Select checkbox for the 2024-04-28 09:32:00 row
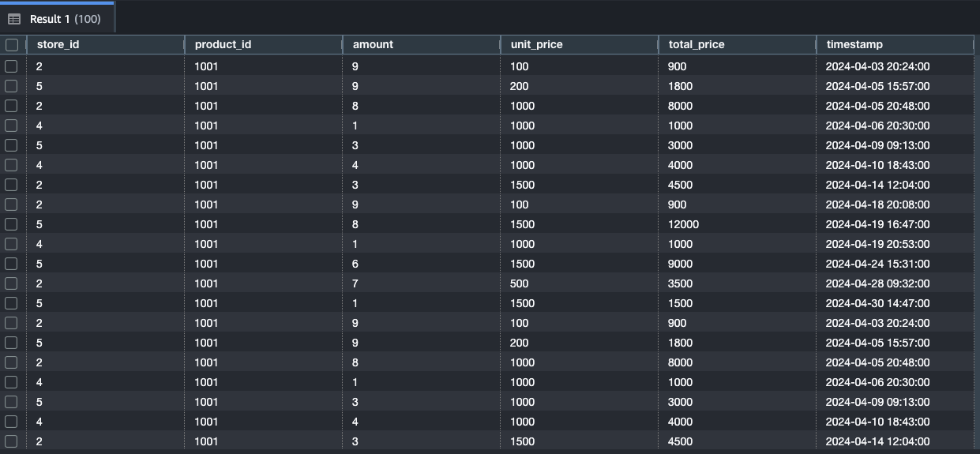Viewport: 980px width, 454px height. tap(11, 283)
